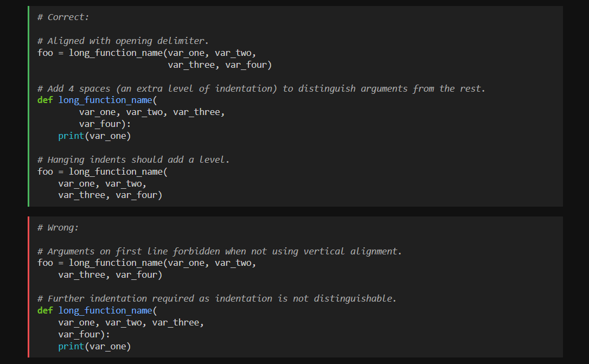Screen dimensions: 589x364
Task: Click long_function_name after def in the Correct block
Action: (105, 100)
